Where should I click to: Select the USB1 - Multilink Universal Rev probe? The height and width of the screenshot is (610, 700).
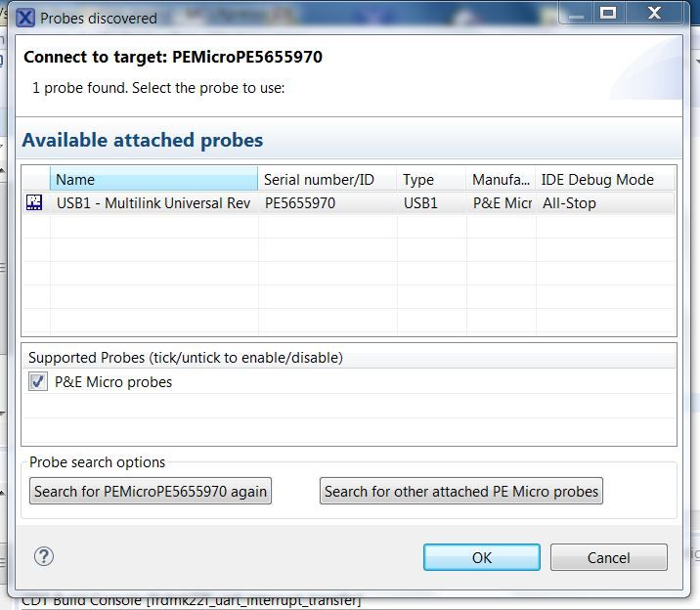click(153, 203)
